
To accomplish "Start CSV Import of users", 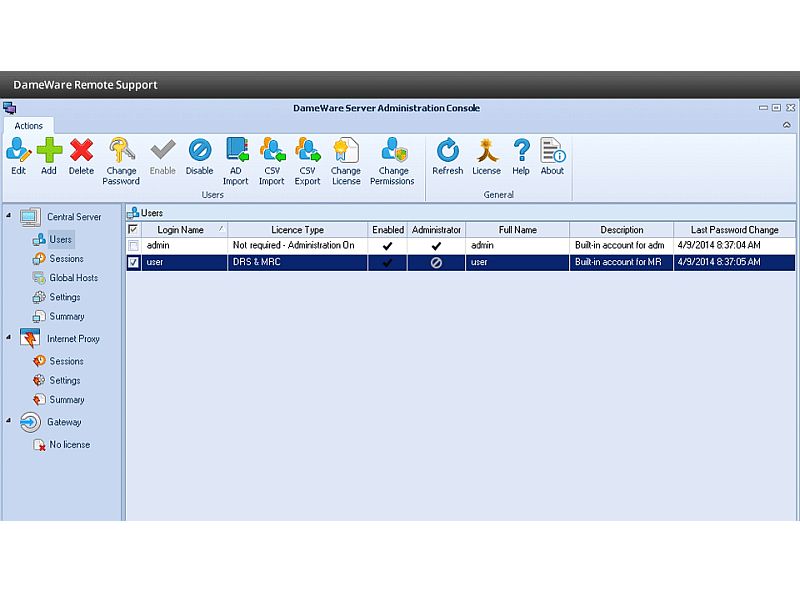I will [x=271, y=161].
